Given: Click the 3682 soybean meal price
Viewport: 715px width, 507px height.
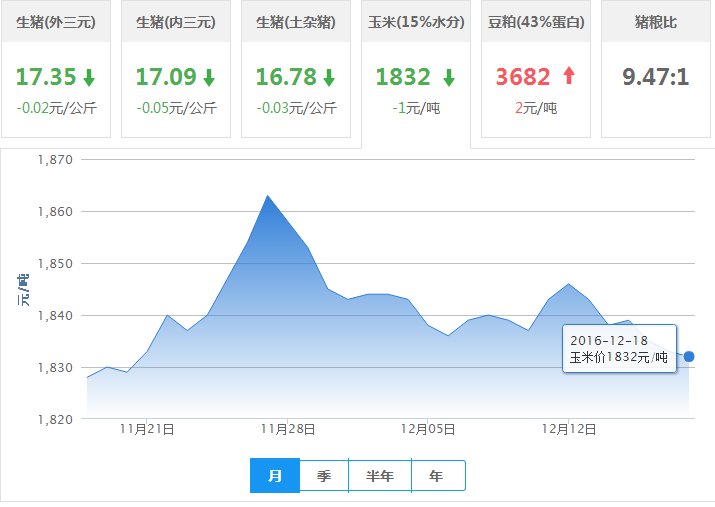Looking at the screenshot, I should click(523, 77).
